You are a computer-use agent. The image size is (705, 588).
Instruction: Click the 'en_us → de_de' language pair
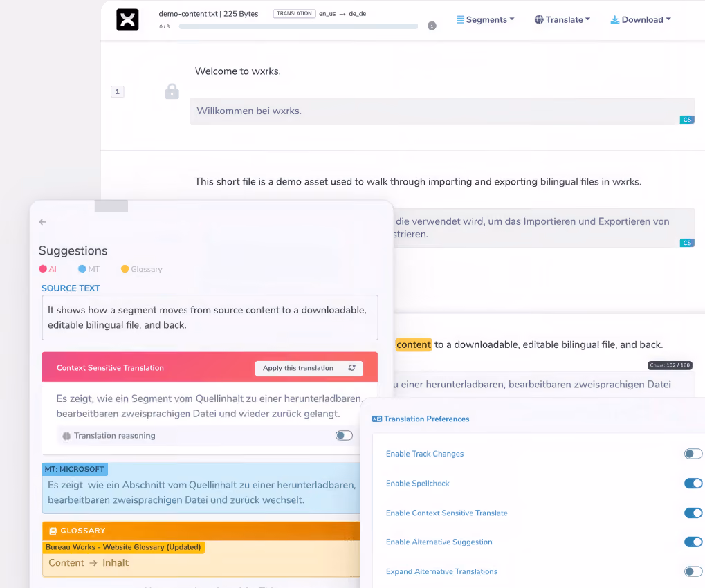tap(342, 13)
